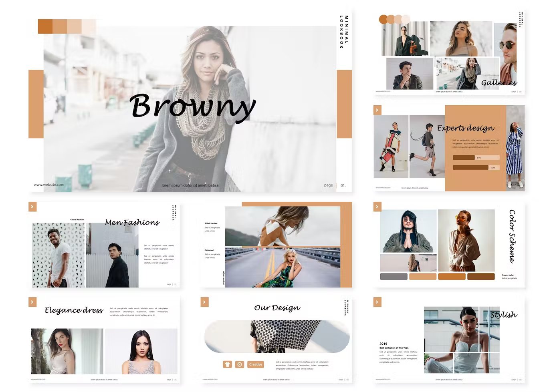
Task: Click the palest square swatch on Browny cover
Action: pos(89,26)
